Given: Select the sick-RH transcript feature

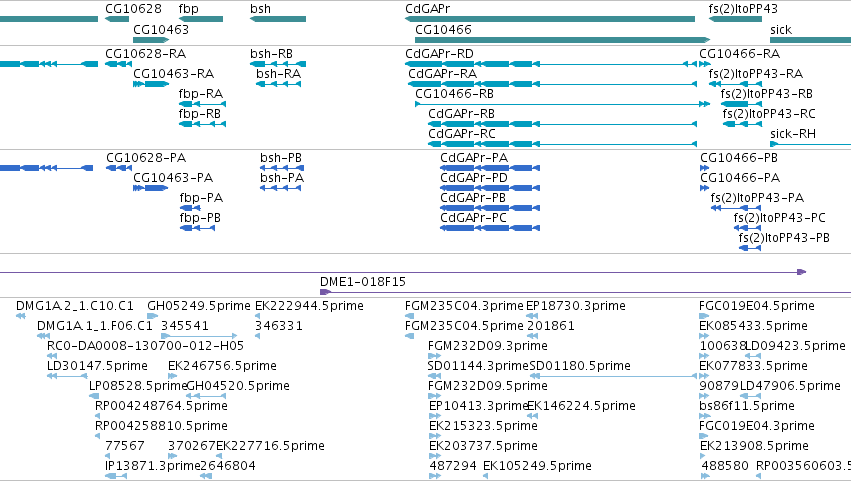Looking at the screenshot, I should [810, 144].
